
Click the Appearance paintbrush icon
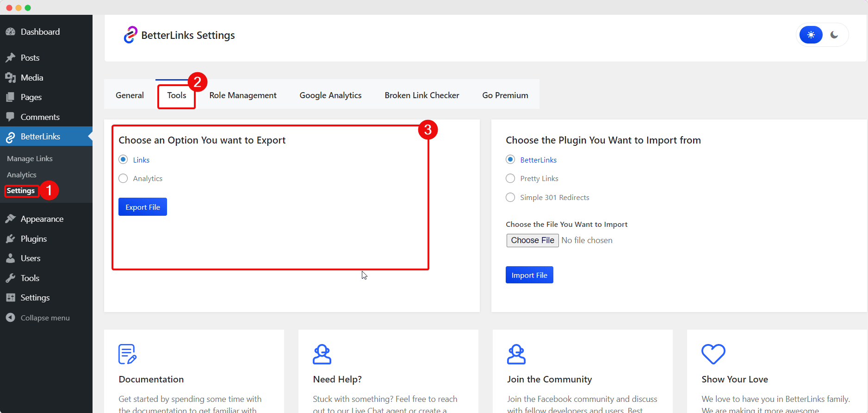[x=10, y=219]
